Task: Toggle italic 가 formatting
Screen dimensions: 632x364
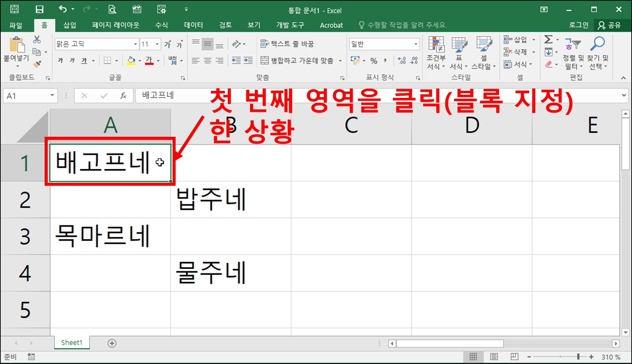Action: click(72, 60)
